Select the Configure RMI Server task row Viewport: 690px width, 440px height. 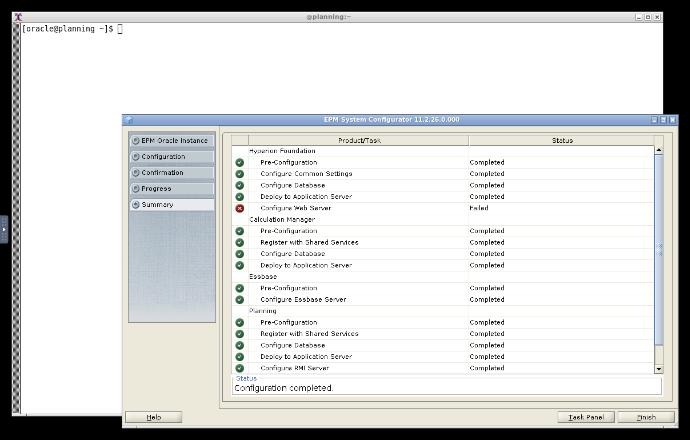coord(443,368)
